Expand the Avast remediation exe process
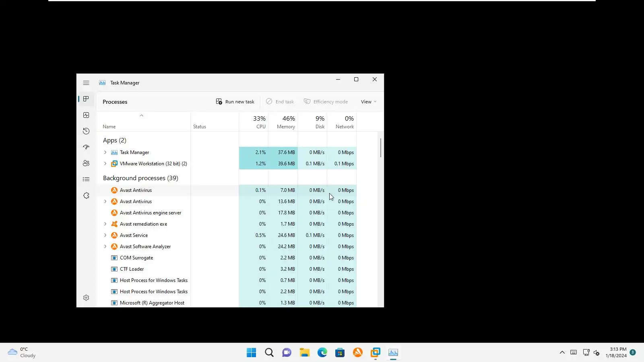The image size is (644, 362). coord(105,224)
